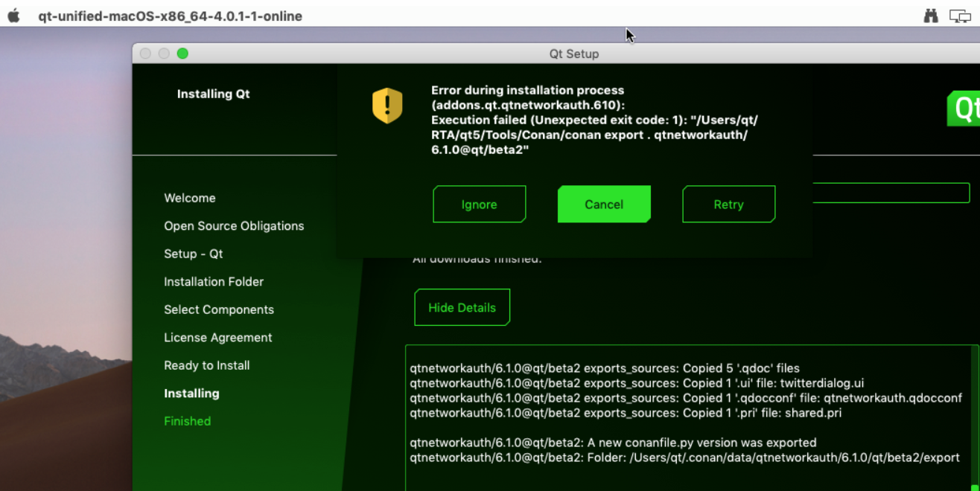This screenshot has width=980, height=491.
Task: Click the screen mirroring display icon
Action: point(960,16)
